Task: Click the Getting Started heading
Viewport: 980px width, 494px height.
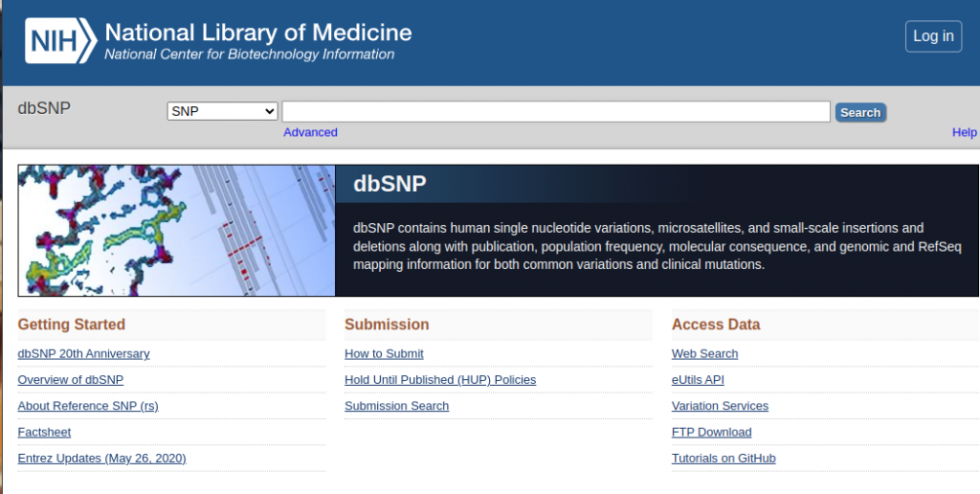Action: click(x=71, y=325)
